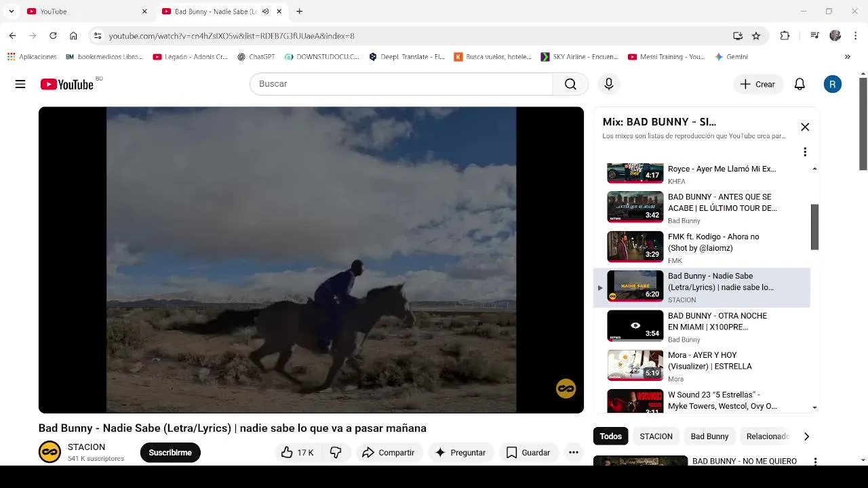Image resolution: width=868 pixels, height=488 pixels.
Task: Open browser home page button
Action: point(73,36)
